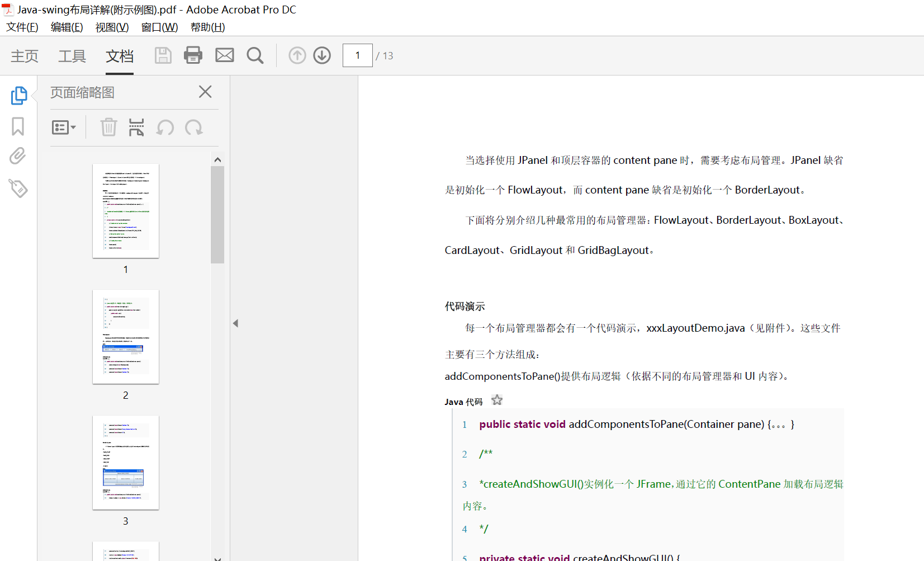Image resolution: width=924 pixels, height=561 pixels.
Task: Click the code line numbered 2 with '/**'
Action: coord(486,454)
